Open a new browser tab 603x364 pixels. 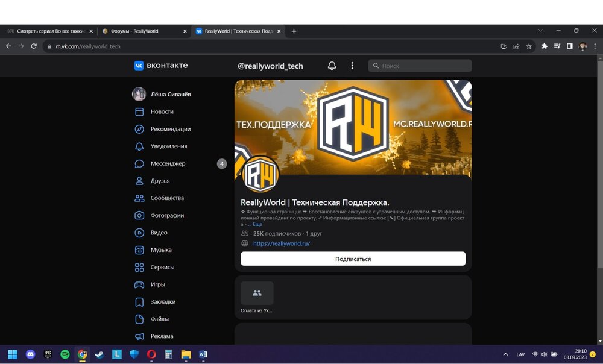(294, 31)
